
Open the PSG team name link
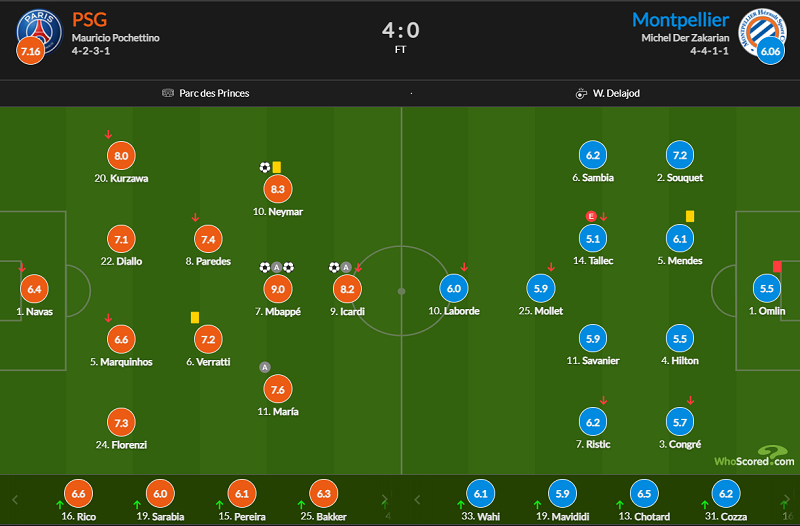pos(89,20)
